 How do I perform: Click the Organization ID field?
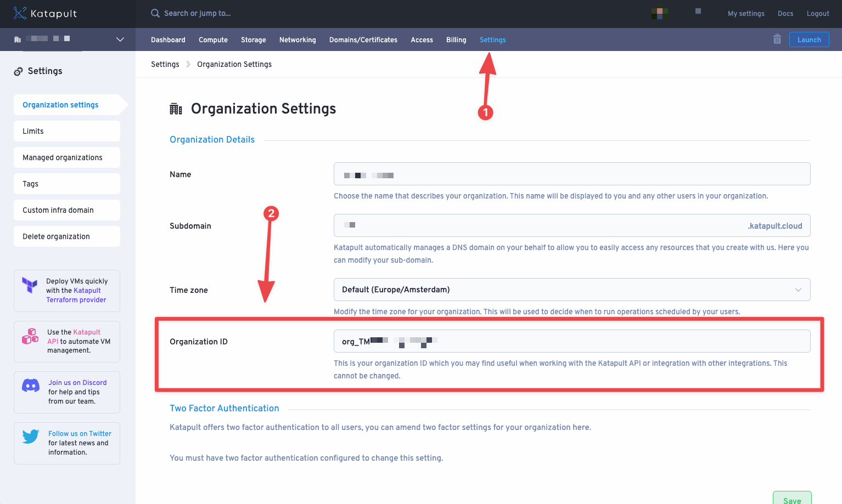[x=572, y=341]
